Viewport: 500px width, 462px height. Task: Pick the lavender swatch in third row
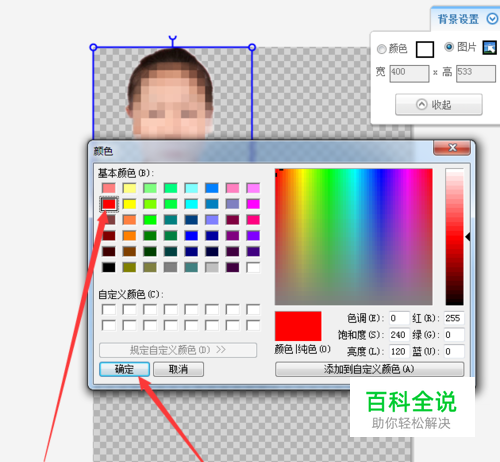pyautogui.click(x=212, y=220)
